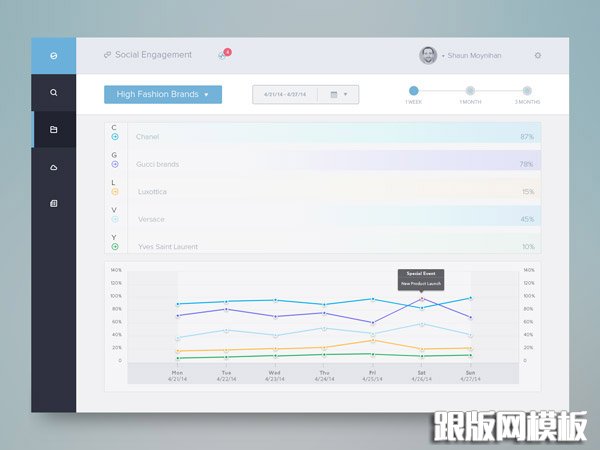Click Gucci's 78% value
Screen dimensions: 600x450
tap(527, 164)
